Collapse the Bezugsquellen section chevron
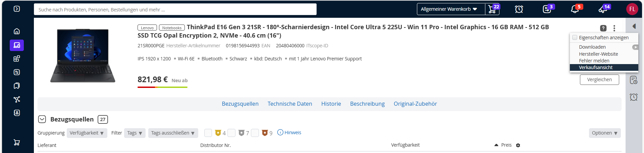Viewport: 644px width, 153px height. pyautogui.click(x=42, y=119)
